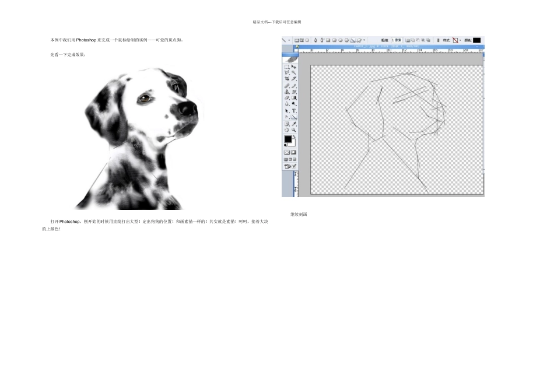Viewport: 554px width, 392px height.
Task: Select the Eraser tool
Action: [287, 98]
